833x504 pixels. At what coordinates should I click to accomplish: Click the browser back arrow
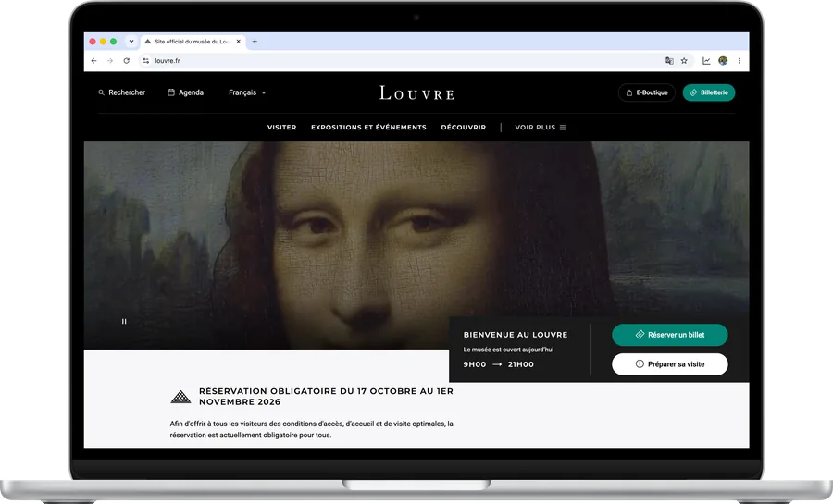point(94,61)
